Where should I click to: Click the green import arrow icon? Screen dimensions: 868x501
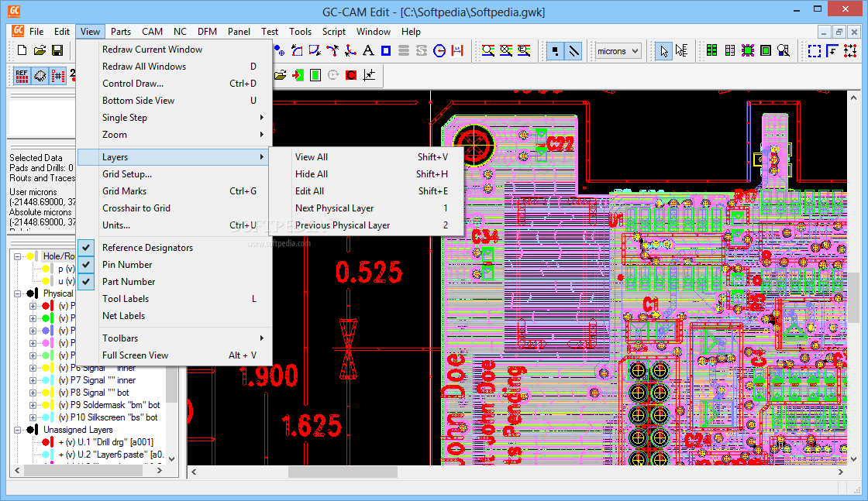point(298,74)
